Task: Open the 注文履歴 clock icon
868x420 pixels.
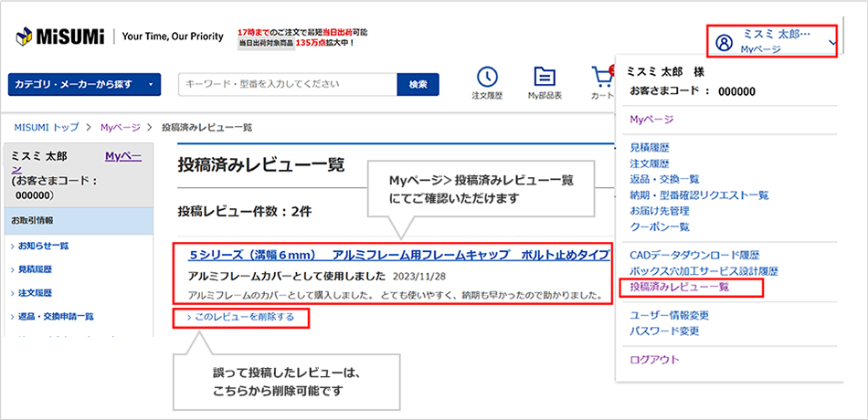Action: (x=487, y=78)
